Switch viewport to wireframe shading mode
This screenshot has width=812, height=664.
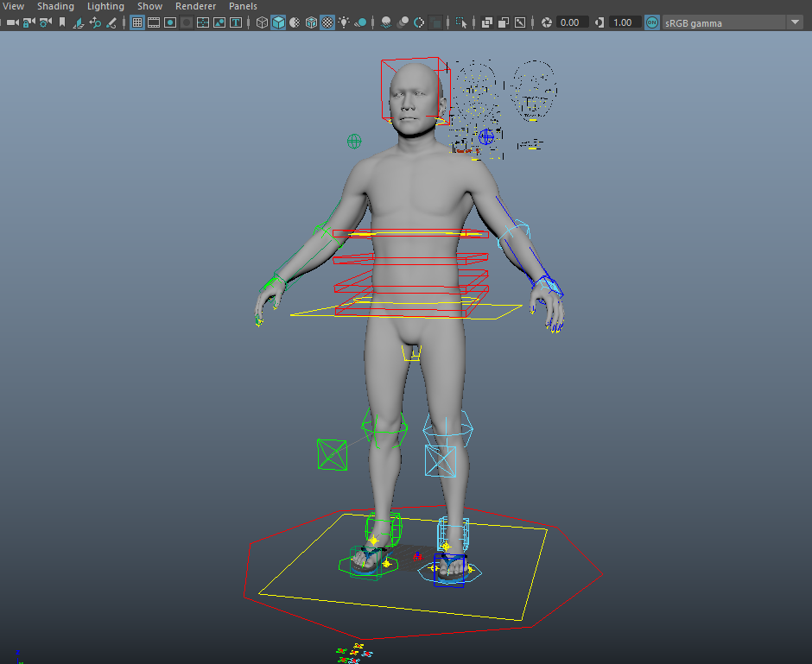click(263, 22)
